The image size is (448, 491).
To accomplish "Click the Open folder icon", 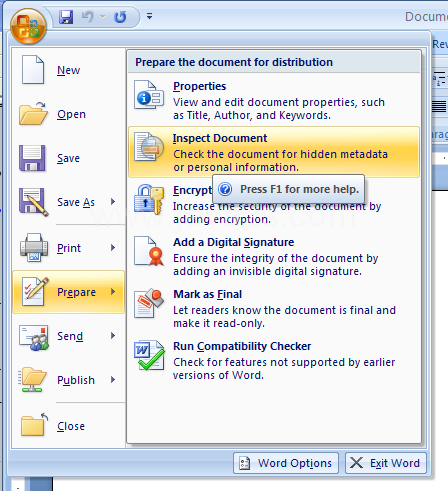I will tap(33, 114).
